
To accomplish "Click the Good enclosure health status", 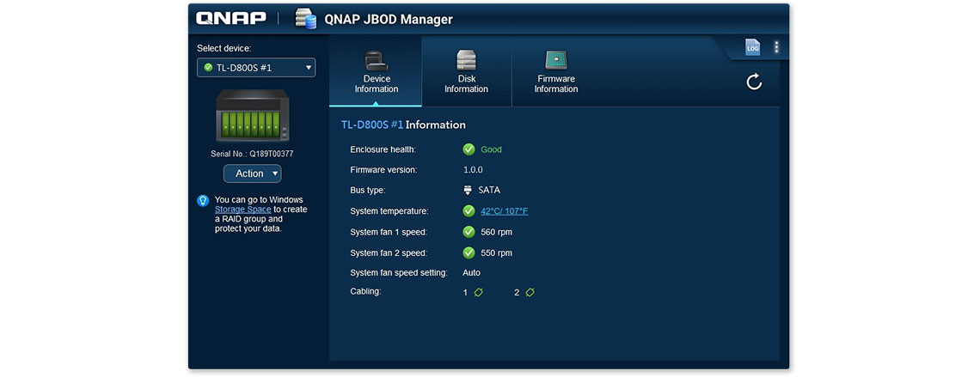I will [x=491, y=149].
